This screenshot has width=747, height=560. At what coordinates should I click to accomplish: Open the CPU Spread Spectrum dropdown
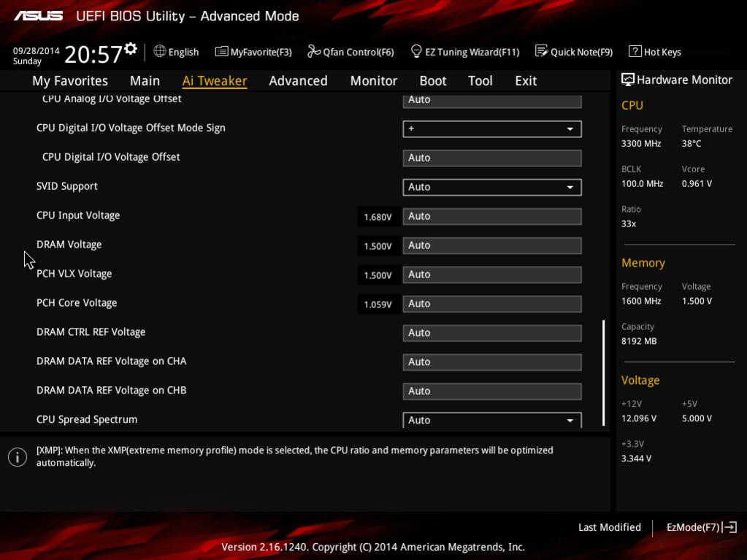click(x=492, y=420)
